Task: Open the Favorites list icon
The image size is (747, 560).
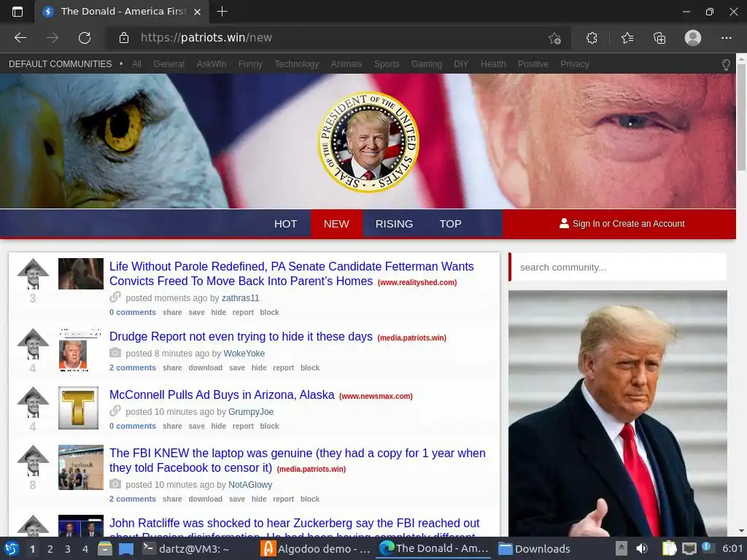Action: pos(627,38)
